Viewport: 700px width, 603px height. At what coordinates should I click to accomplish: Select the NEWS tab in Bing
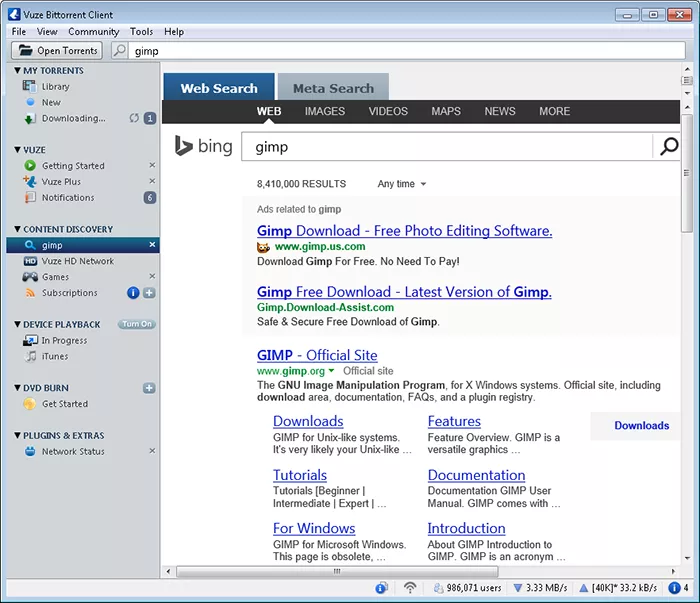500,111
